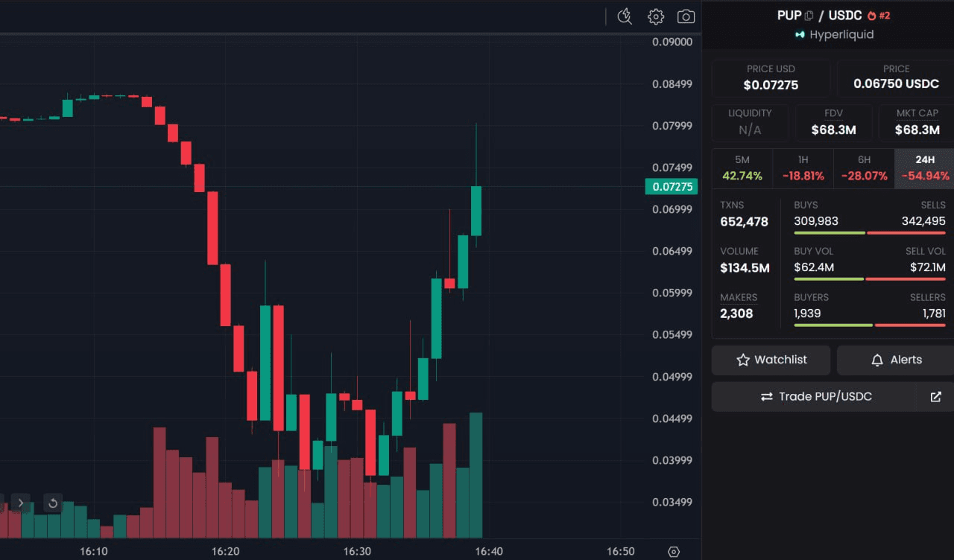
Task: Open time axis settings gear at bottom
Action: click(x=674, y=552)
